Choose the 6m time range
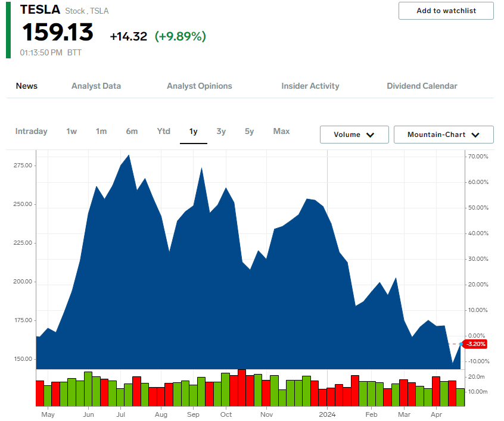504x421 pixels. (132, 131)
